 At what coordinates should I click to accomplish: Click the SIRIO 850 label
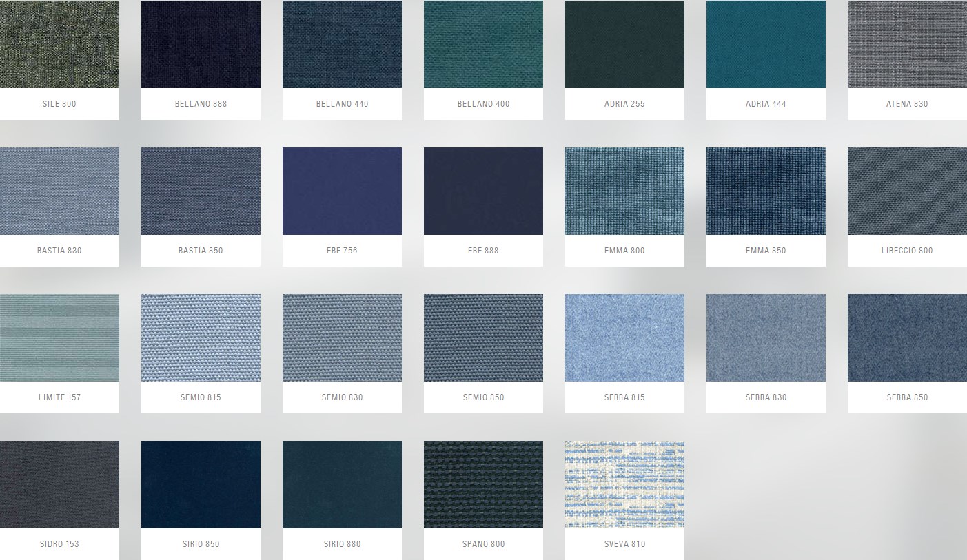201,544
